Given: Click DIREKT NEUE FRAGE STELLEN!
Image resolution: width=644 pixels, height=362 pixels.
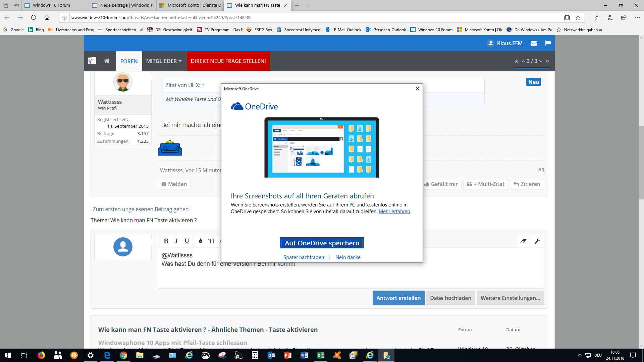Looking at the screenshot, I should (x=228, y=61).
